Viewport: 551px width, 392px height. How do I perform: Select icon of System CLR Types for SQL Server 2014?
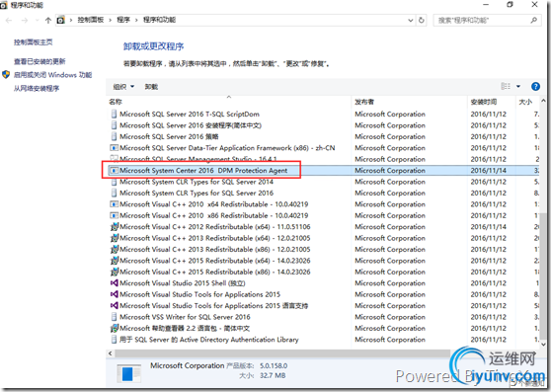click(x=114, y=182)
